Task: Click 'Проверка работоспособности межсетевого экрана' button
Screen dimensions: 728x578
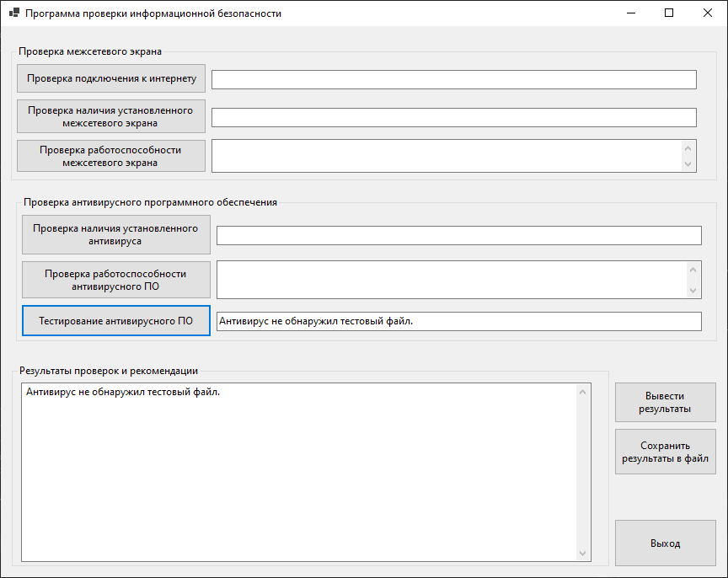Action: coord(111,156)
